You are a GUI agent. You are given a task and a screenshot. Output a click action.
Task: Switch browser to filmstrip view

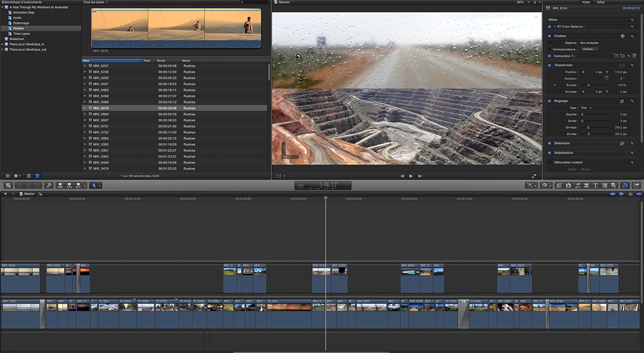point(29,176)
